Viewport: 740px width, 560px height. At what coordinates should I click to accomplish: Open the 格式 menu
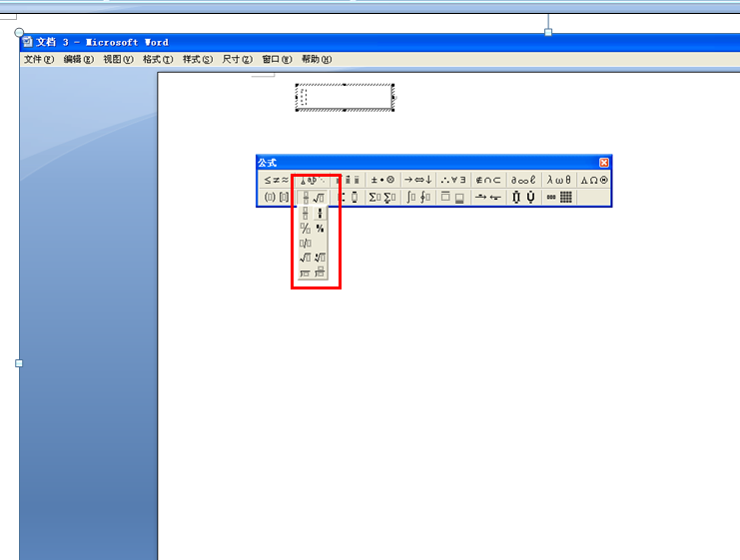(x=158, y=60)
